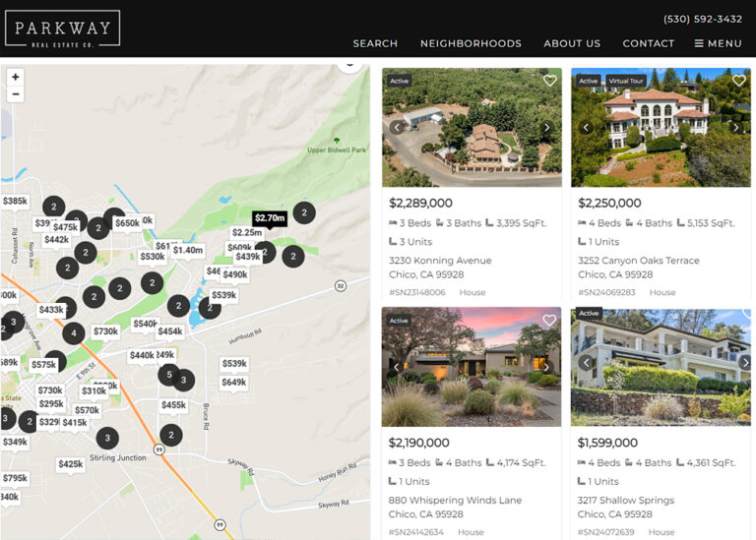Favorite the 3252 Canyon Oaks Terrace listing
This screenshot has height=540, width=756.
(x=738, y=81)
